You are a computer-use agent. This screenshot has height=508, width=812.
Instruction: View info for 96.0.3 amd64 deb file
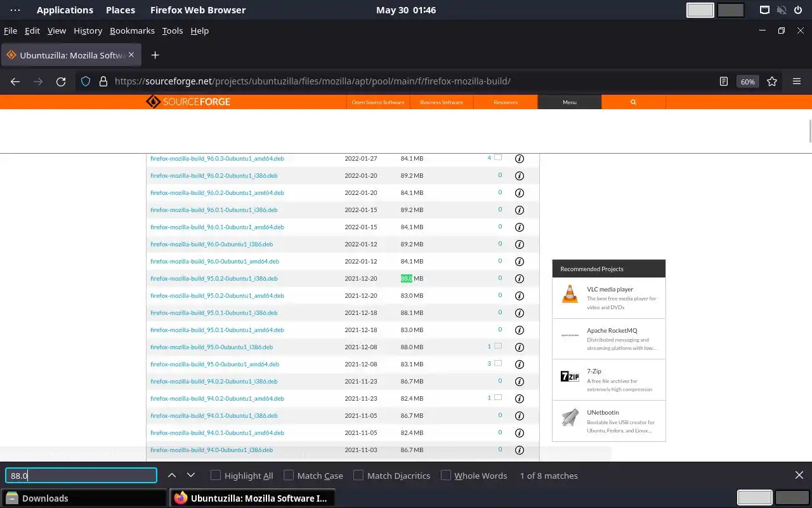[x=519, y=159]
